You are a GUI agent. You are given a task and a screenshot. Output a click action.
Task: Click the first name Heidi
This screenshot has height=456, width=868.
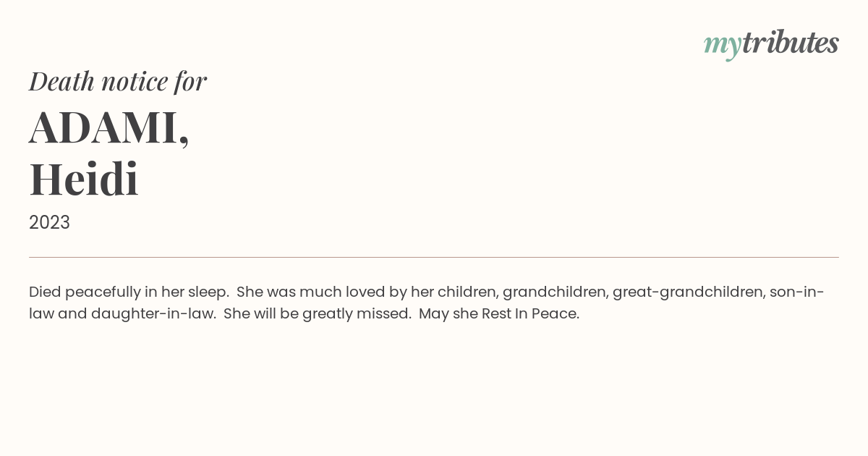coord(84,179)
